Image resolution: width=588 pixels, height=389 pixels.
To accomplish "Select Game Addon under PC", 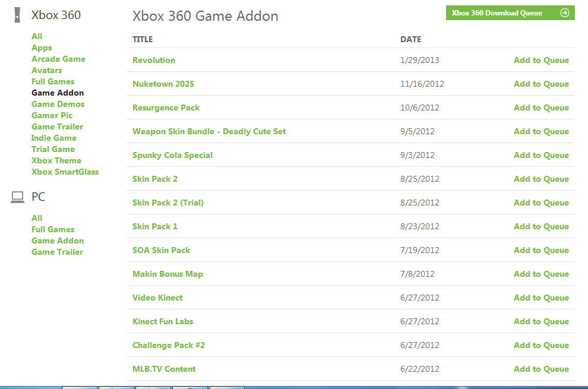I will click(58, 241).
